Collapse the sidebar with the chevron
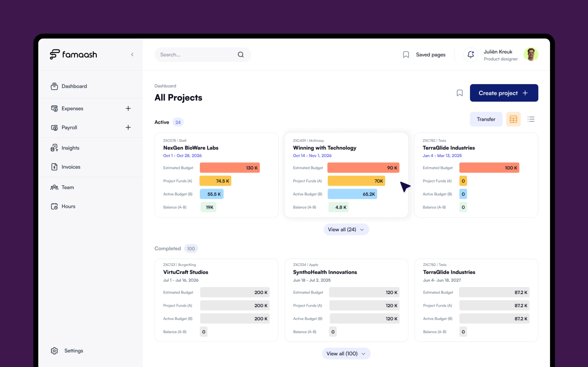Screen dimensions: 588x367 [132, 55]
